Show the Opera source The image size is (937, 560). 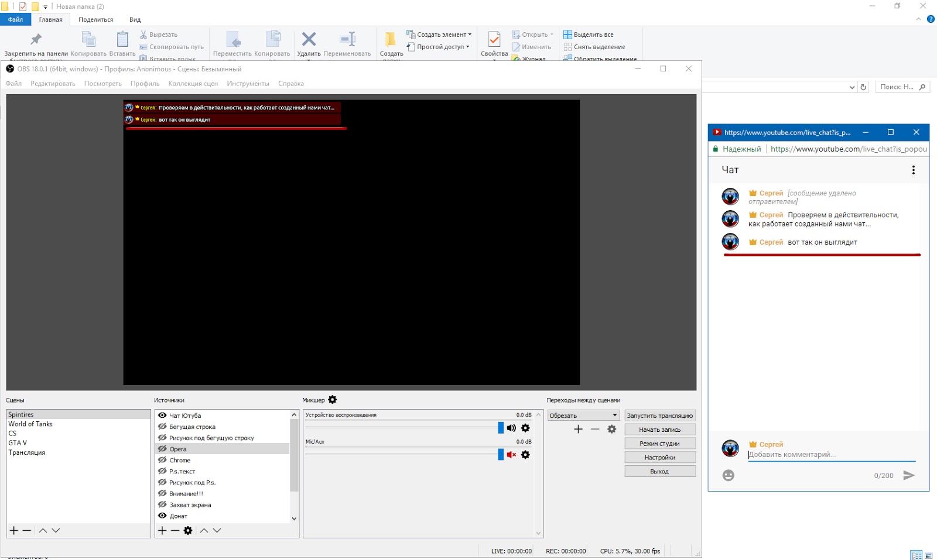[x=162, y=449]
